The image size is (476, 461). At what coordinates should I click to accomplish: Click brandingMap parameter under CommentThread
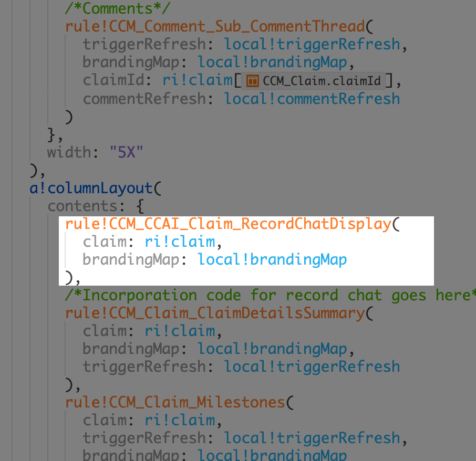pos(131,62)
